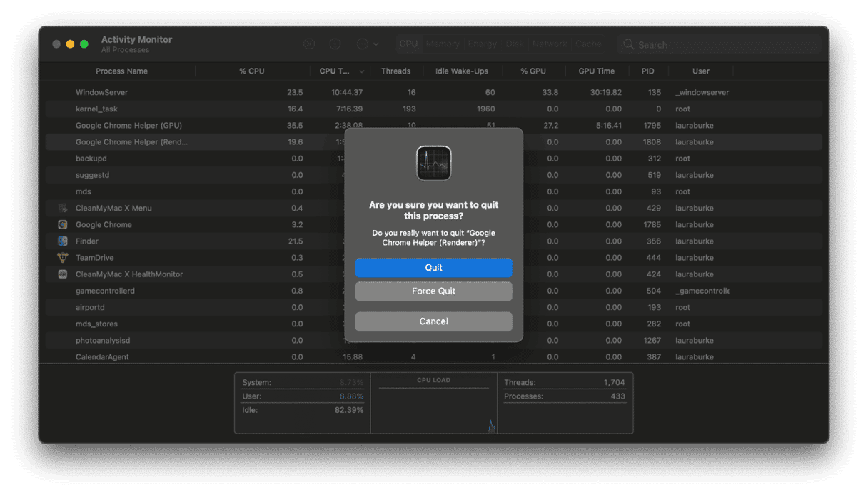The width and height of the screenshot is (868, 495).
Task: Open the Energy tab
Action: click(483, 44)
